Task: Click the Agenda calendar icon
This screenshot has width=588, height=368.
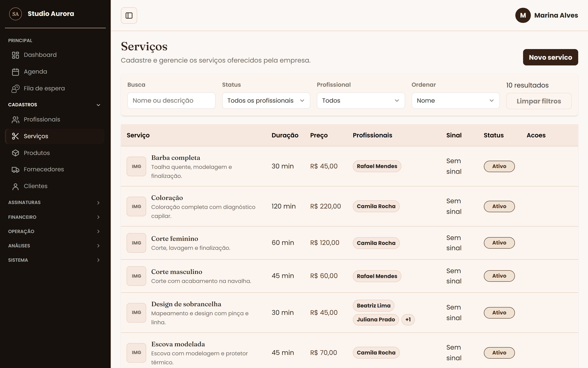Action: pos(16,72)
